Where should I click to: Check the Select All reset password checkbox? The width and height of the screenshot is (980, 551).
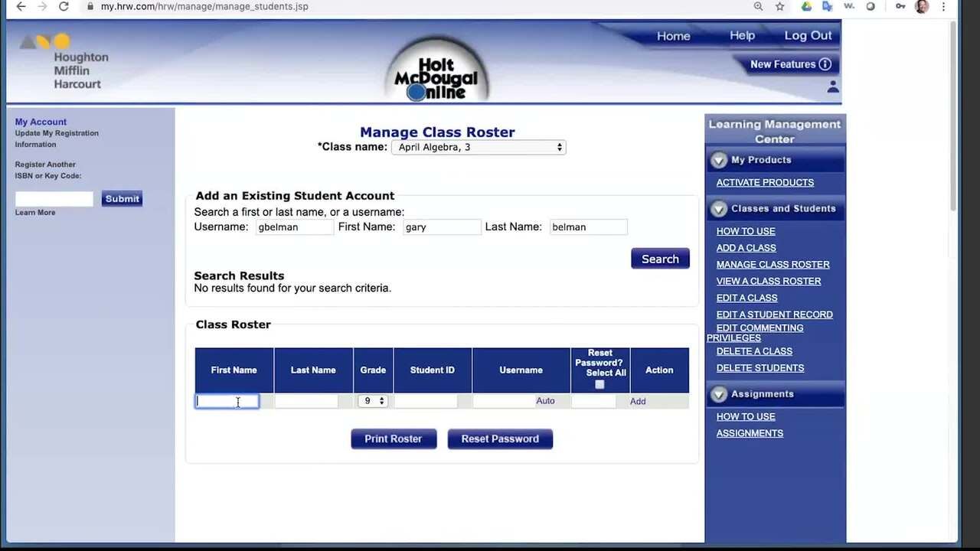tap(599, 384)
